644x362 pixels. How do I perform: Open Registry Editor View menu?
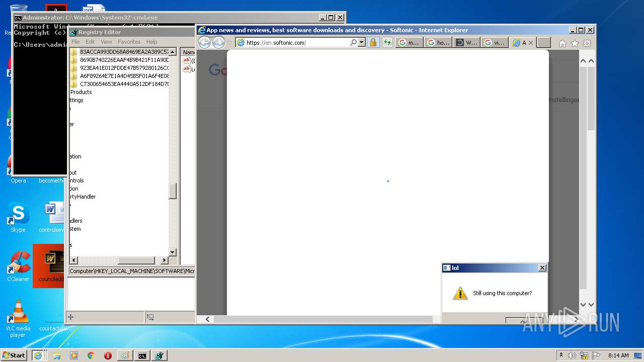coord(106,42)
